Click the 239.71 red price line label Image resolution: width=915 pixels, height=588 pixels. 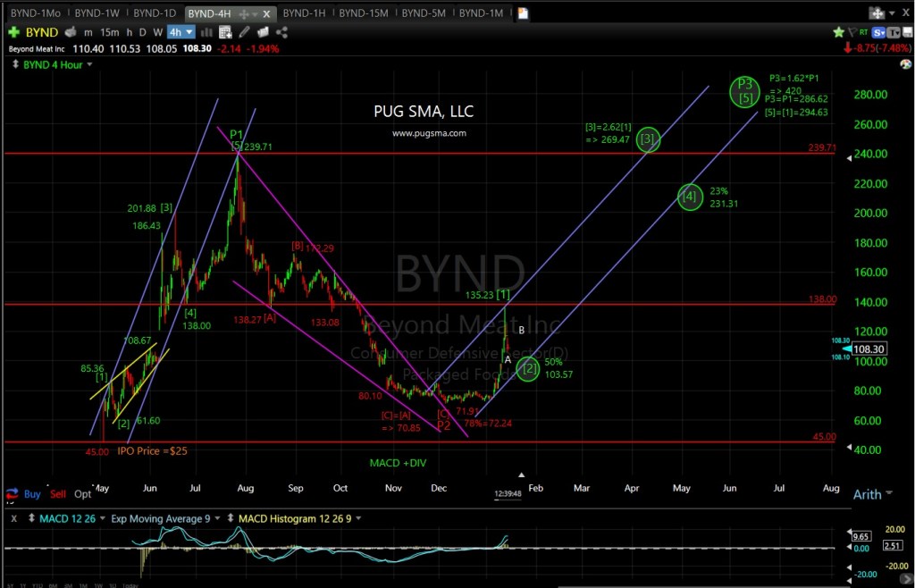tap(822, 148)
